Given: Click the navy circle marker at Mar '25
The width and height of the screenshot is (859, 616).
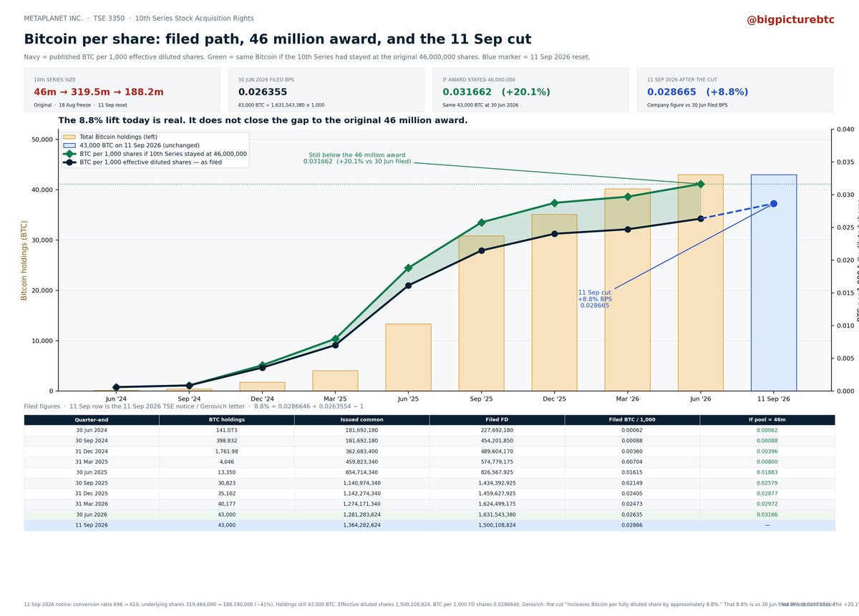Looking at the screenshot, I should [335, 345].
